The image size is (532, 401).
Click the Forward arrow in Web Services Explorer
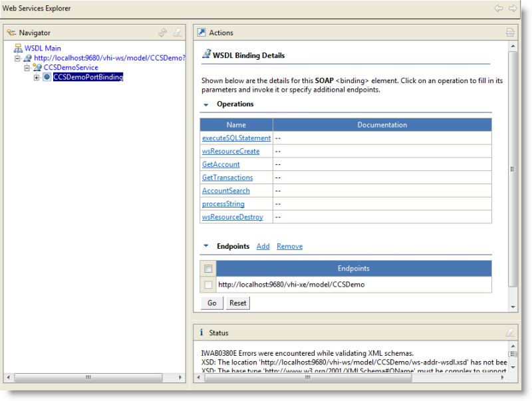click(513, 9)
